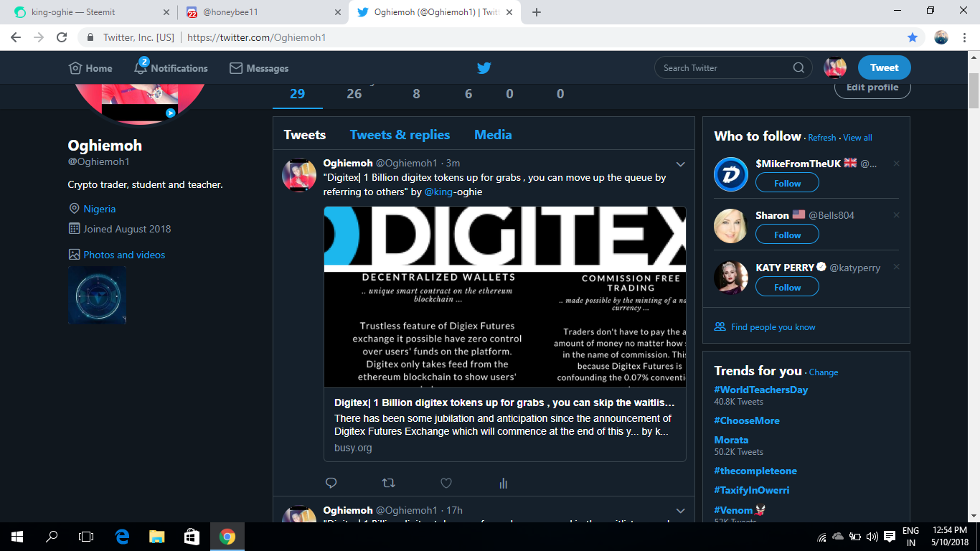The image size is (980, 551).
Task: Open Nigeria location link
Action: (x=100, y=209)
